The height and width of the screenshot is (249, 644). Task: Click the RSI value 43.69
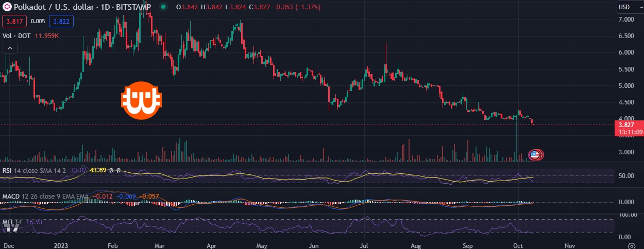pos(98,170)
